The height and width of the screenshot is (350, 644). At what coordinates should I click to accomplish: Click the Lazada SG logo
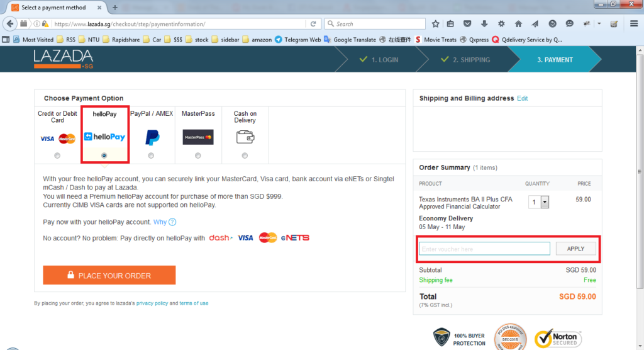[x=64, y=59]
